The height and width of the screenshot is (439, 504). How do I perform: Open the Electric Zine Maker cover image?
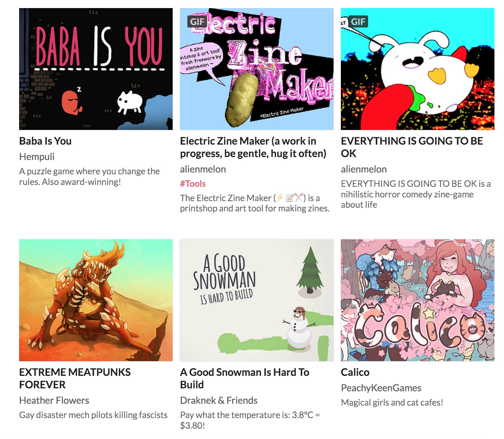[257, 69]
